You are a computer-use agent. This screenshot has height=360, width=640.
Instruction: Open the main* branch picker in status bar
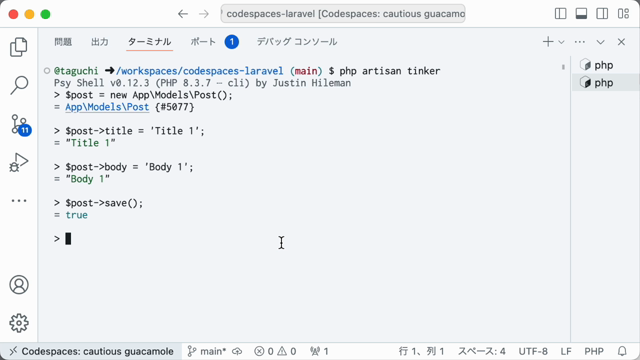207,351
